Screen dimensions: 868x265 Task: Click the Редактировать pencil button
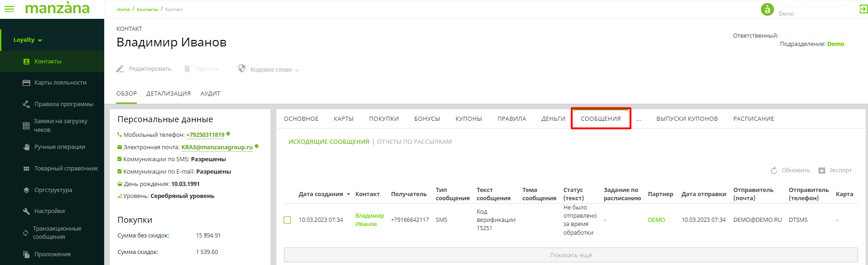pyautogui.click(x=144, y=69)
